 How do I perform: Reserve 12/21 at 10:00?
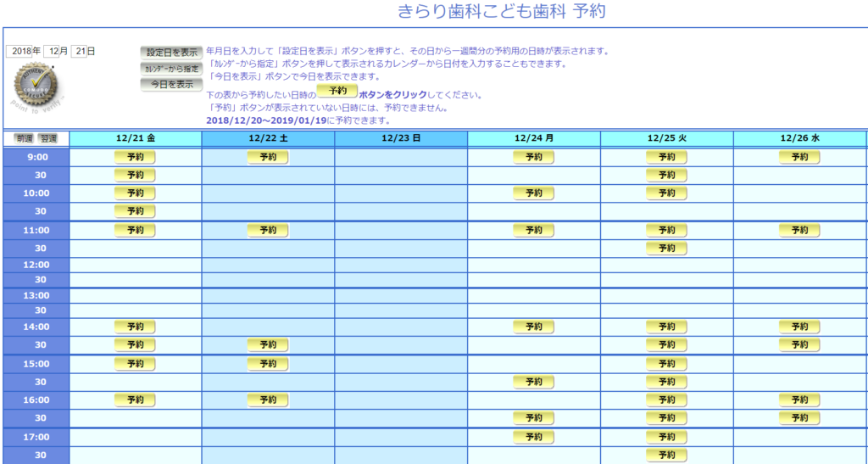coord(135,193)
